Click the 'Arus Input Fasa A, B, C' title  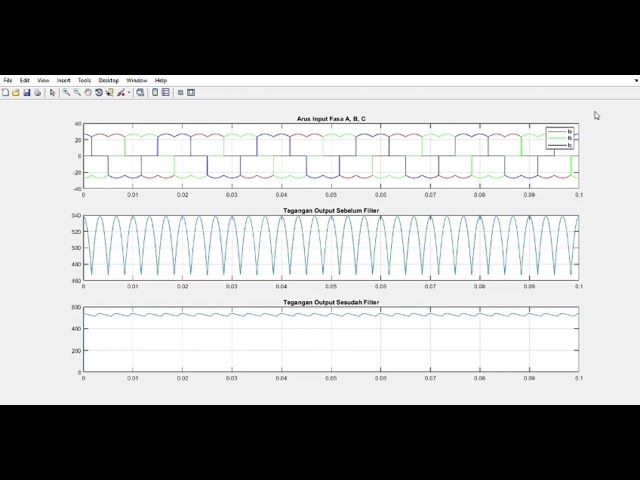click(331, 119)
